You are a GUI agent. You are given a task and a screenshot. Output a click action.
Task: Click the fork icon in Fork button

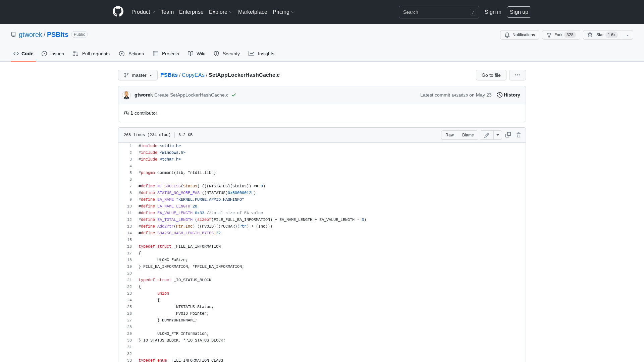tap(549, 35)
